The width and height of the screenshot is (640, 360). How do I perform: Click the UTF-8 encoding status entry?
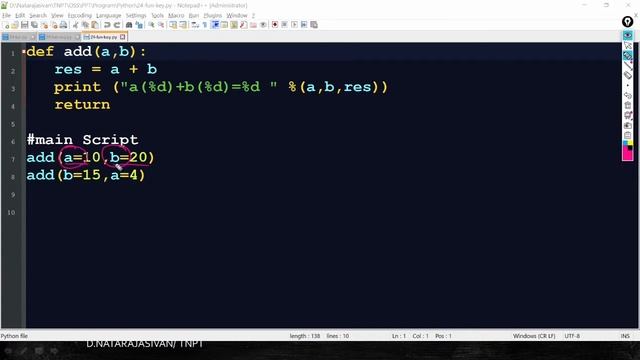click(572, 336)
